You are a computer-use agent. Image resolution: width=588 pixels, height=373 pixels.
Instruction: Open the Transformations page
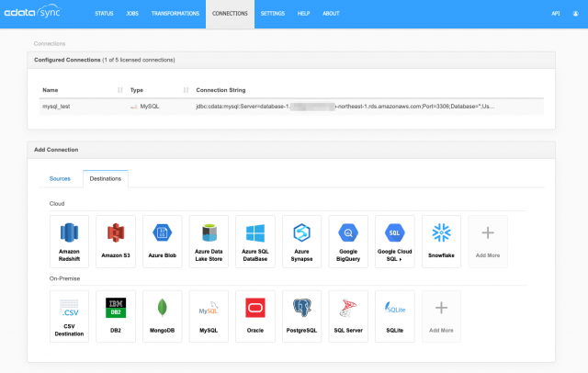[175, 14]
